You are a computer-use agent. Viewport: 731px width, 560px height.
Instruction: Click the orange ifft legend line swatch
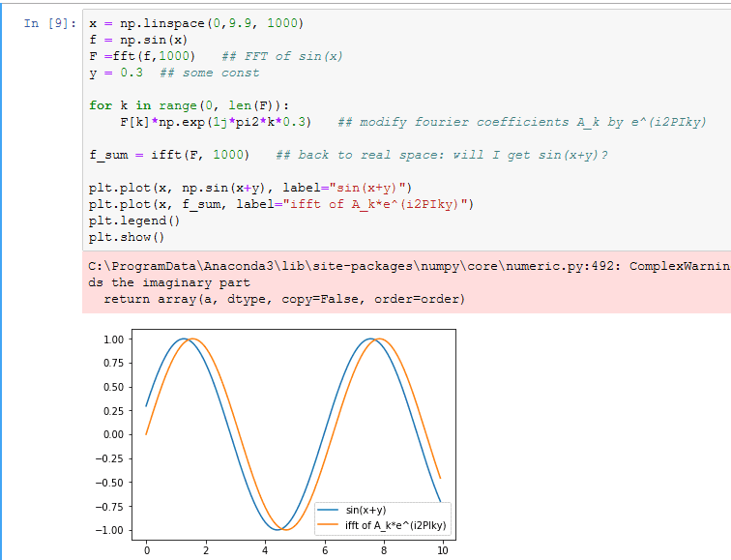coord(327,525)
